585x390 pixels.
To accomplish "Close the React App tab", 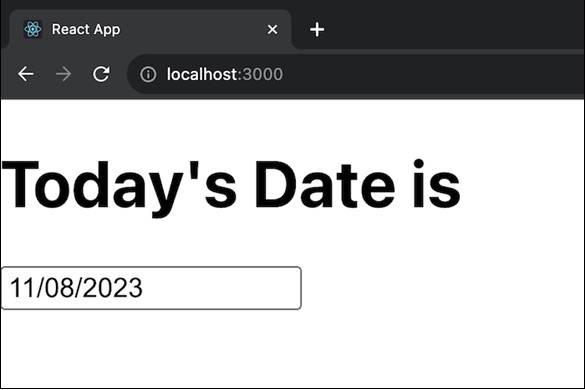I will tap(273, 29).
